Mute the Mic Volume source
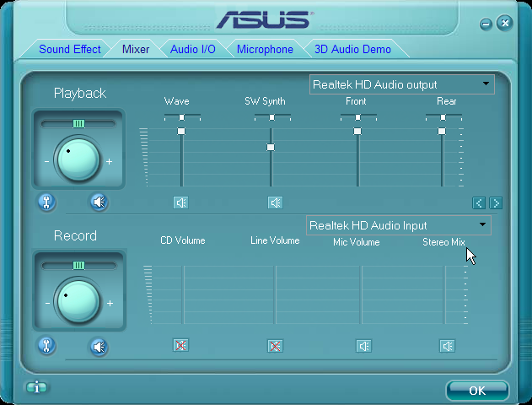This screenshot has height=405, width=532. point(363,346)
